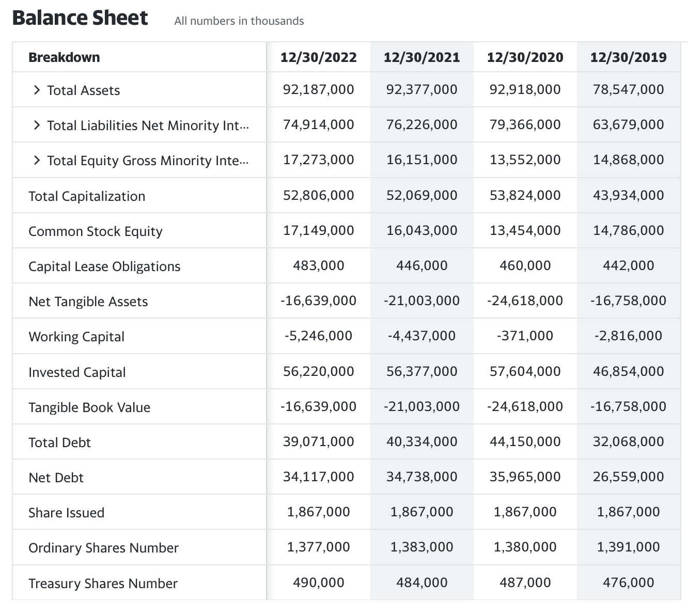The height and width of the screenshot is (616, 688).
Task: Click Net Debt 2021 value 34,738,000
Action: [x=422, y=477]
